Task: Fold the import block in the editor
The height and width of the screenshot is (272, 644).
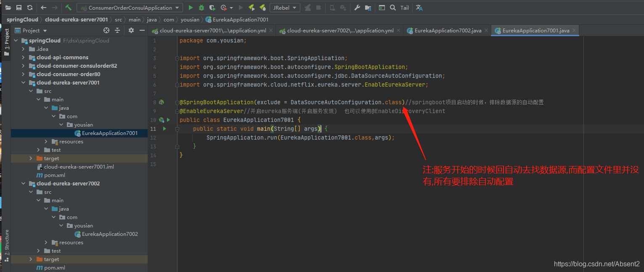Action: 177,58
